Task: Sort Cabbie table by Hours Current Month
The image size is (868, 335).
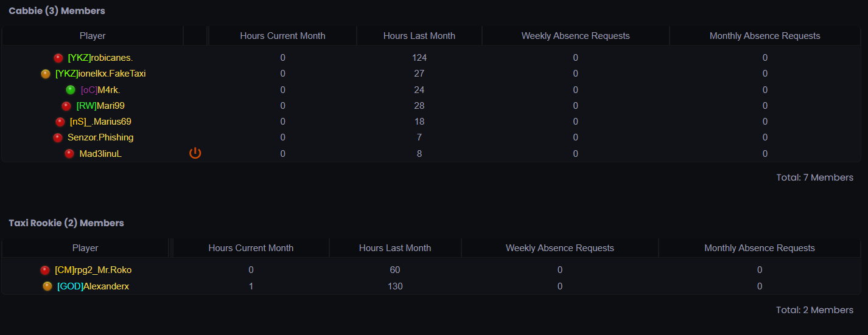Action: click(282, 36)
